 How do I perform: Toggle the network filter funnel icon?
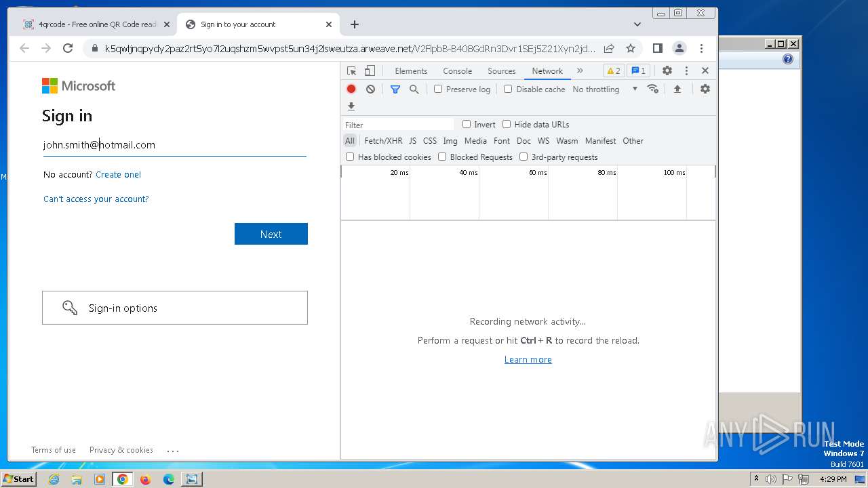tap(395, 89)
